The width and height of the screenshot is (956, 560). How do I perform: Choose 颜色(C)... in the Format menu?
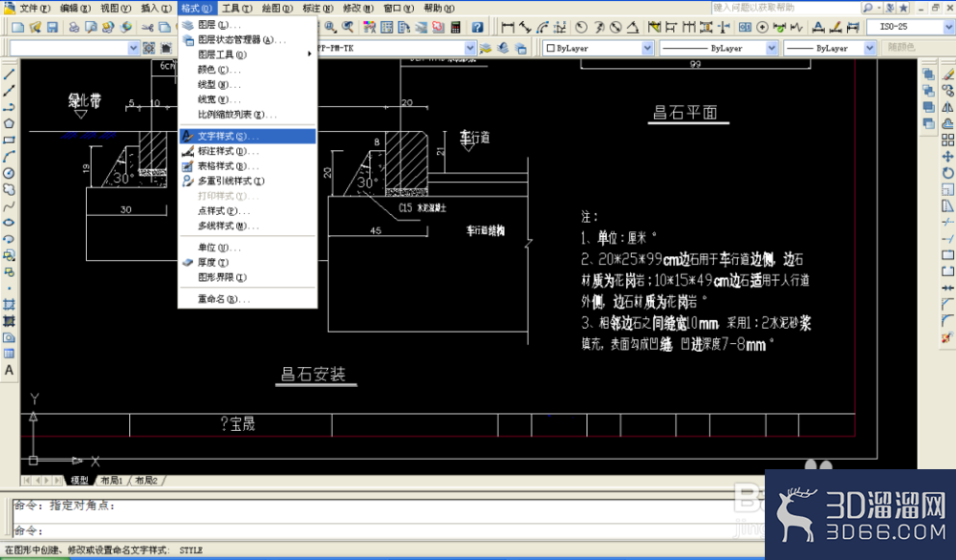point(249,70)
